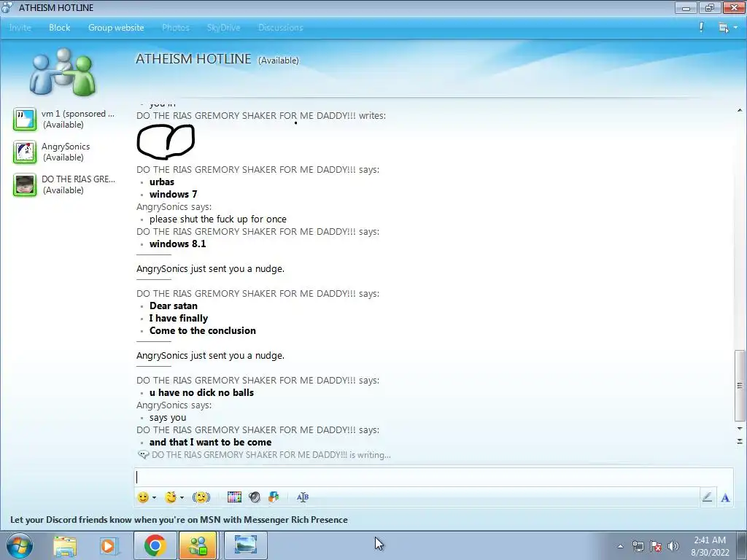Click the message 'says you'
The width and height of the screenshot is (747, 560).
(168, 418)
